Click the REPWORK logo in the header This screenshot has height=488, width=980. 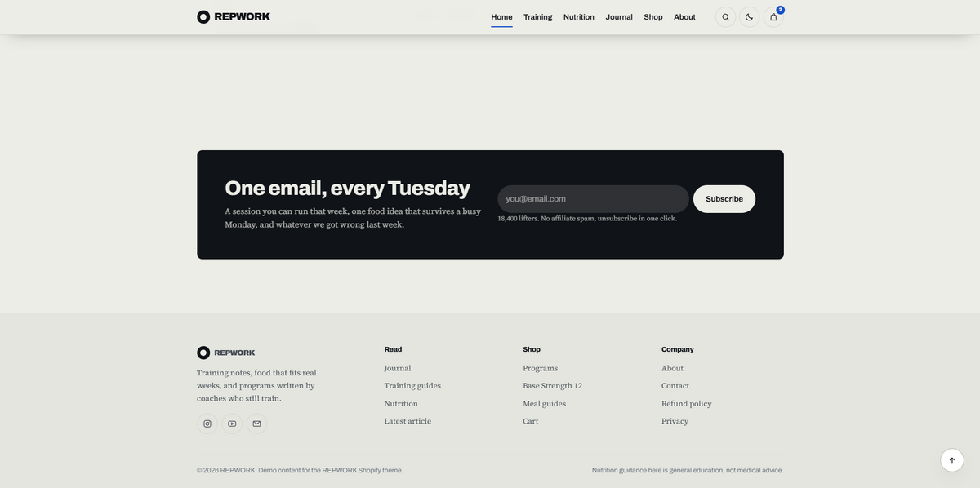[234, 16]
